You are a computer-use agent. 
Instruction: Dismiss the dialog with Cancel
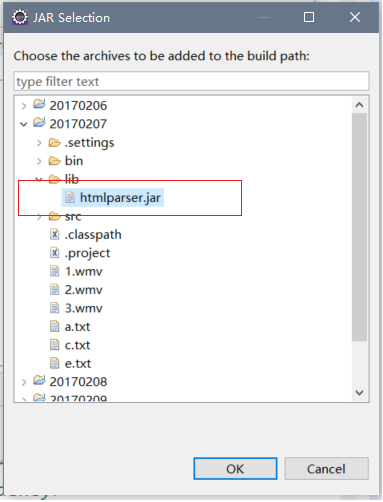(x=326, y=469)
